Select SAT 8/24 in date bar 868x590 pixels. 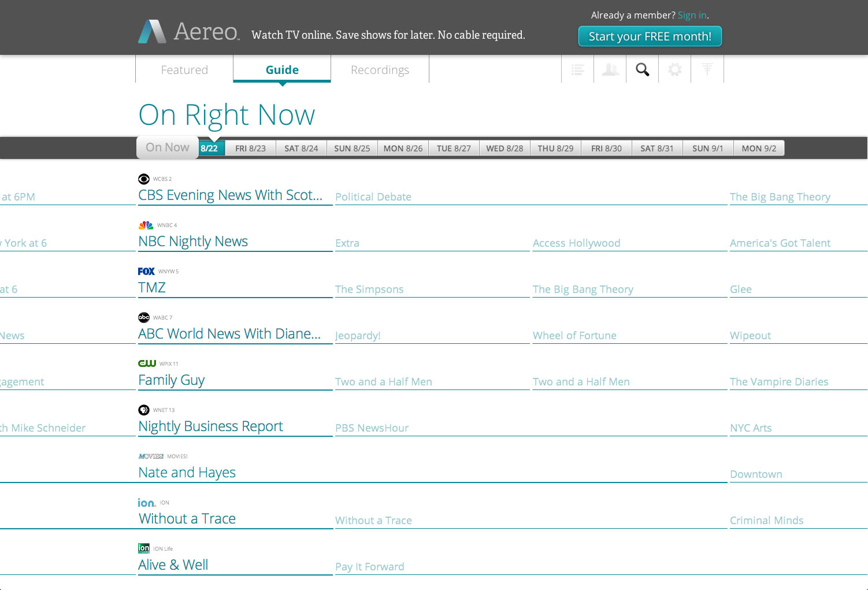301,149
